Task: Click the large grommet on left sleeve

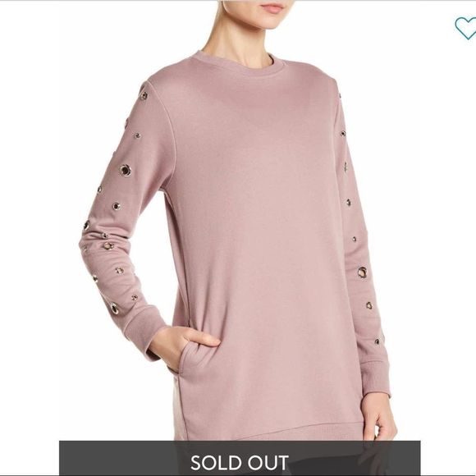Action: click(125, 171)
